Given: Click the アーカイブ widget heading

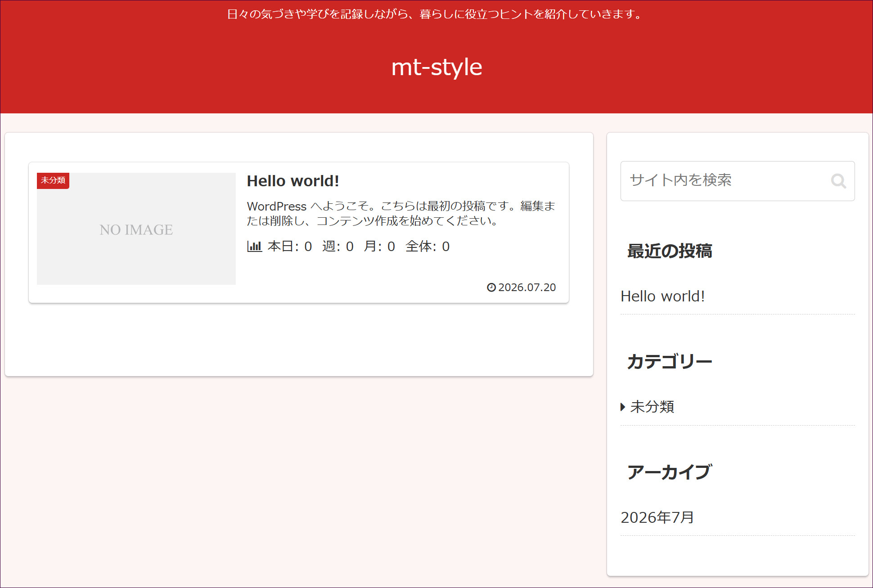Looking at the screenshot, I should 670,472.
